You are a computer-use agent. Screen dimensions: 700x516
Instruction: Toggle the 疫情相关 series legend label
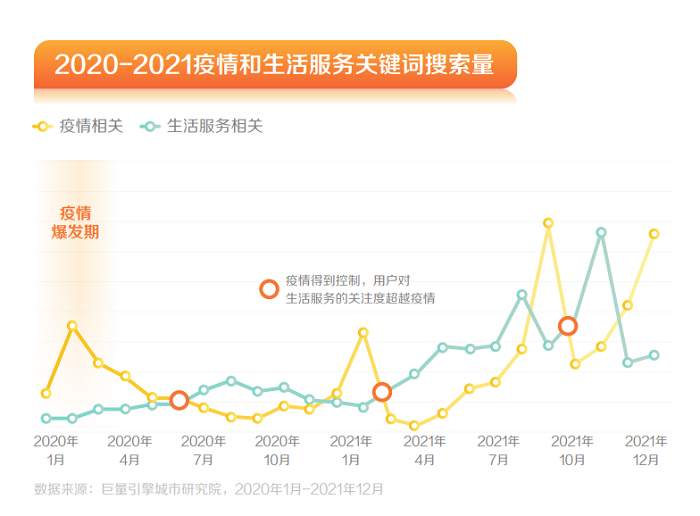click(92, 127)
